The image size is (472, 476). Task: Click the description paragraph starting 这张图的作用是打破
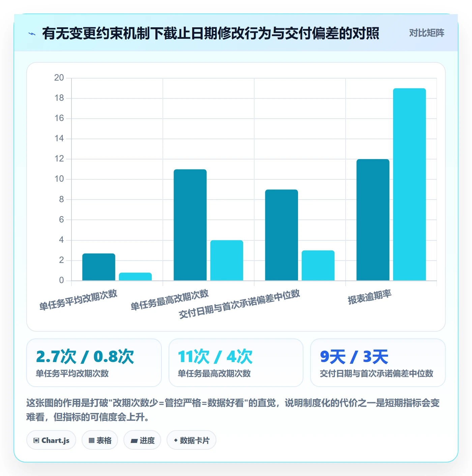point(233,410)
